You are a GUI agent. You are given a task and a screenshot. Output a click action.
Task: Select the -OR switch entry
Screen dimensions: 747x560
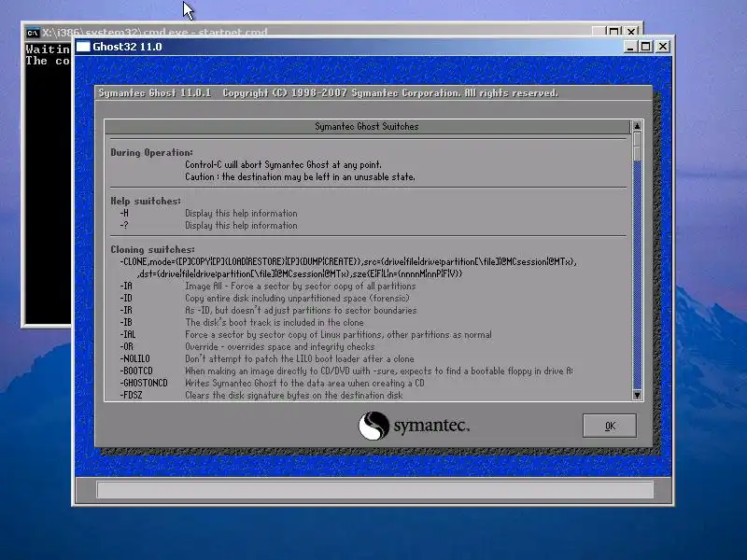tap(127, 346)
